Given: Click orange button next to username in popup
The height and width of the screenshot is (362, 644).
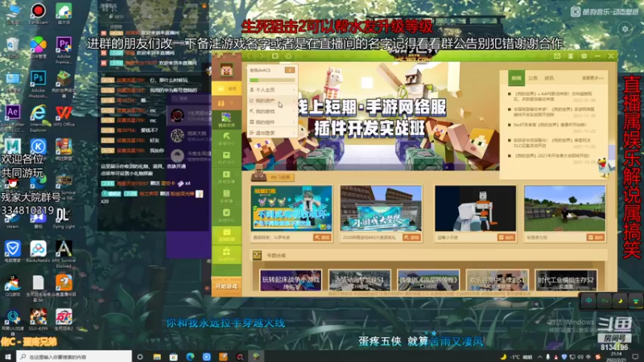Looking at the screenshot, I should [x=290, y=70].
